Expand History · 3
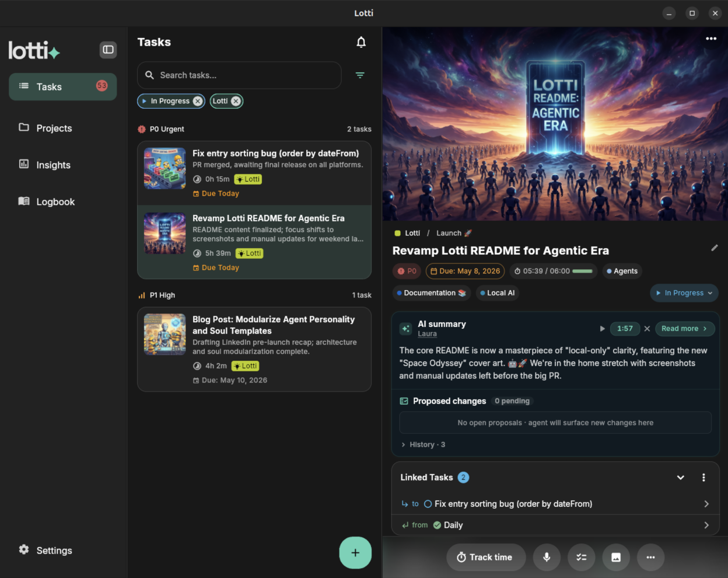The image size is (728, 578). 423,444
